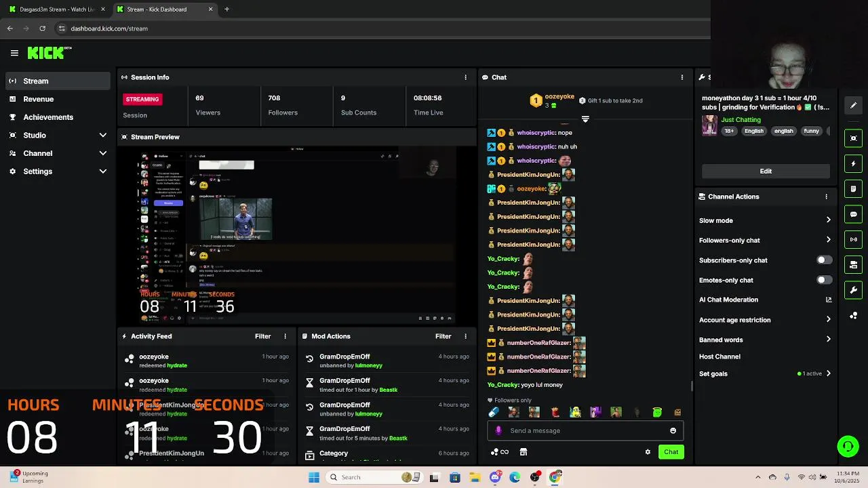The height and width of the screenshot is (488, 868).
Task: Open Chat panel options menu
Action: click(682, 77)
